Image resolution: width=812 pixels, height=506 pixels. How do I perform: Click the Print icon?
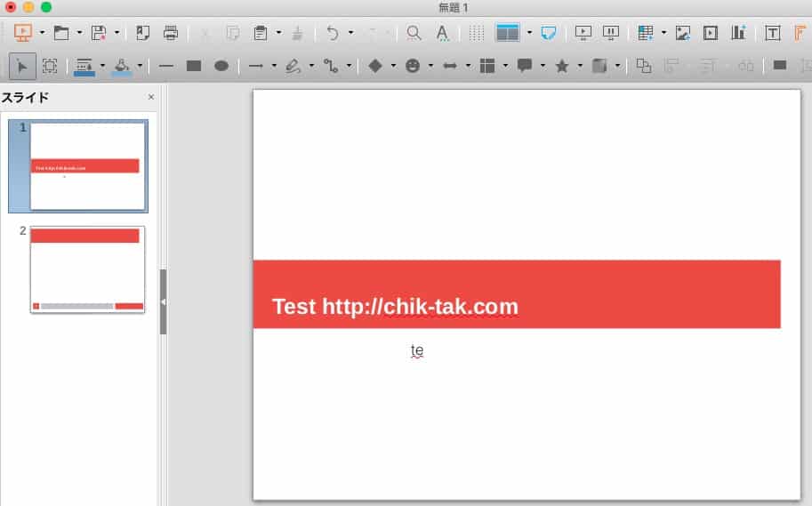pyautogui.click(x=171, y=33)
